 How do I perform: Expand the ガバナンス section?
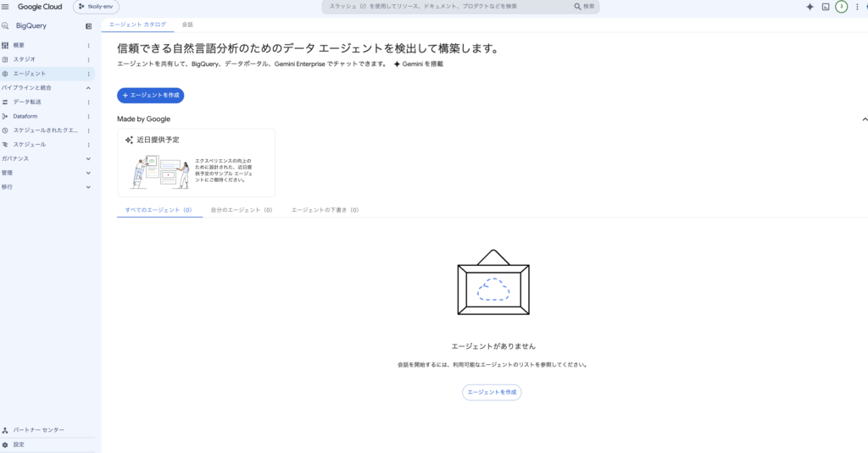point(88,158)
